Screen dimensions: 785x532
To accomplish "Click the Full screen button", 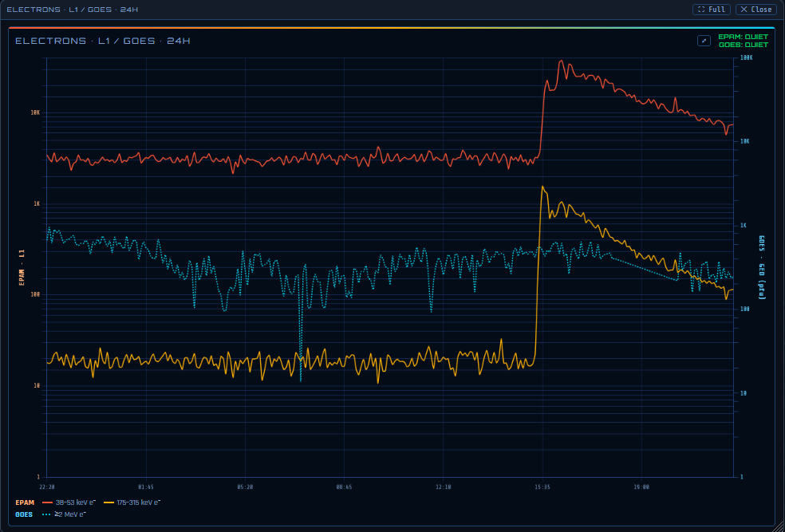I will 712,10.
